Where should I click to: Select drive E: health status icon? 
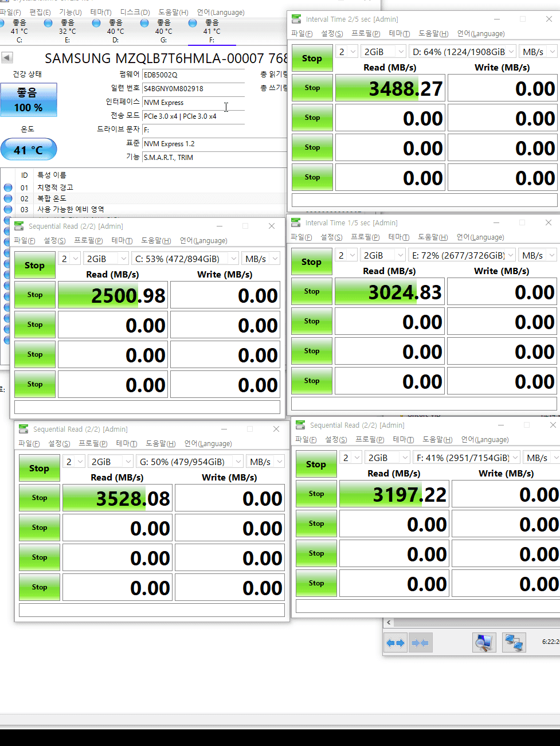coord(48,23)
